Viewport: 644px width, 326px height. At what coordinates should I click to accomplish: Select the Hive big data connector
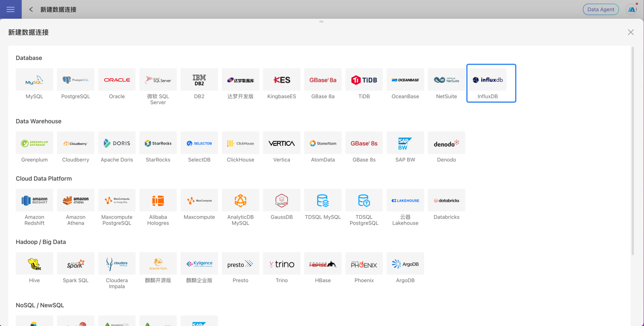pos(34,264)
